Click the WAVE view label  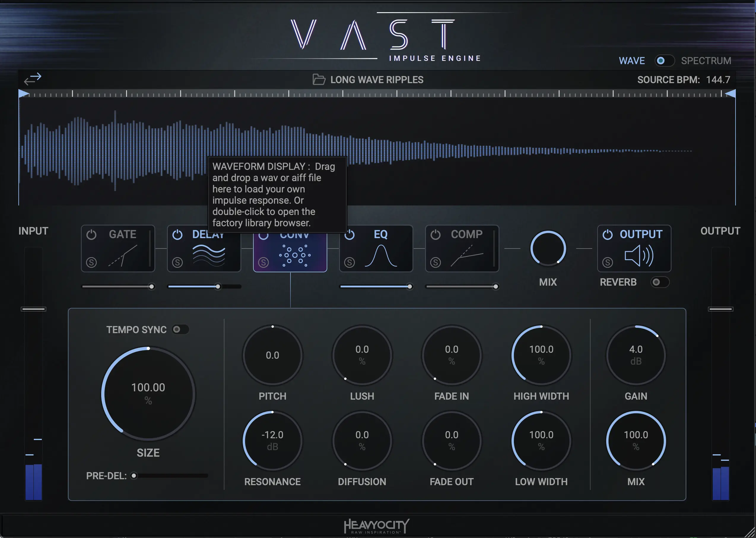[632, 61]
